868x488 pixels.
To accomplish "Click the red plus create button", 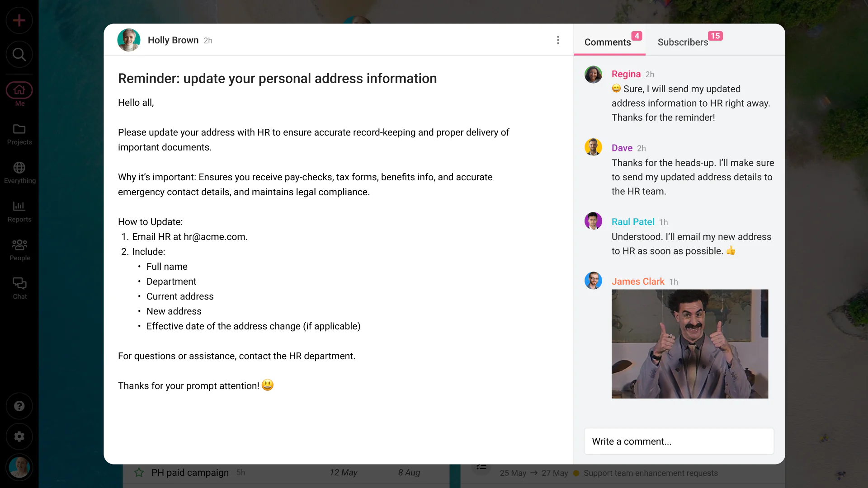I will (19, 20).
